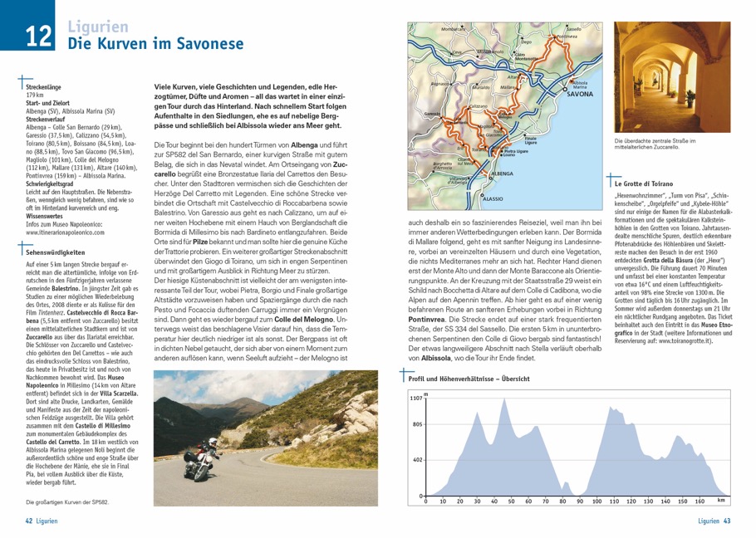Click the cross marker beside Le Grotte di Toirano
This screenshot has width=756, height=538.
pyautogui.click(x=613, y=178)
